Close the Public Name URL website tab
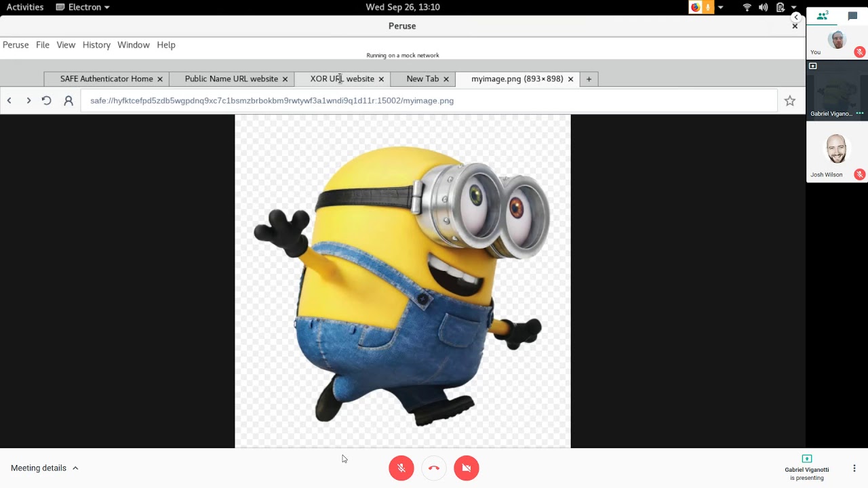This screenshot has height=488, width=868. click(285, 79)
